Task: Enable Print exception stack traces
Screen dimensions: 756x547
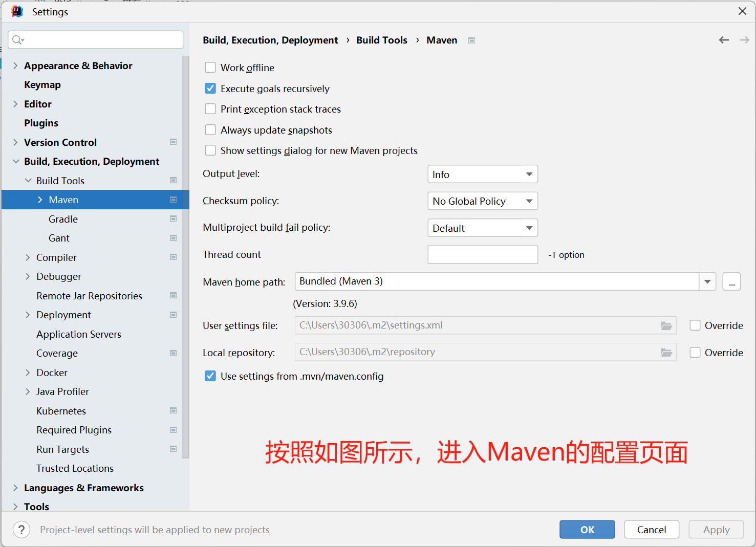Action: click(x=210, y=109)
